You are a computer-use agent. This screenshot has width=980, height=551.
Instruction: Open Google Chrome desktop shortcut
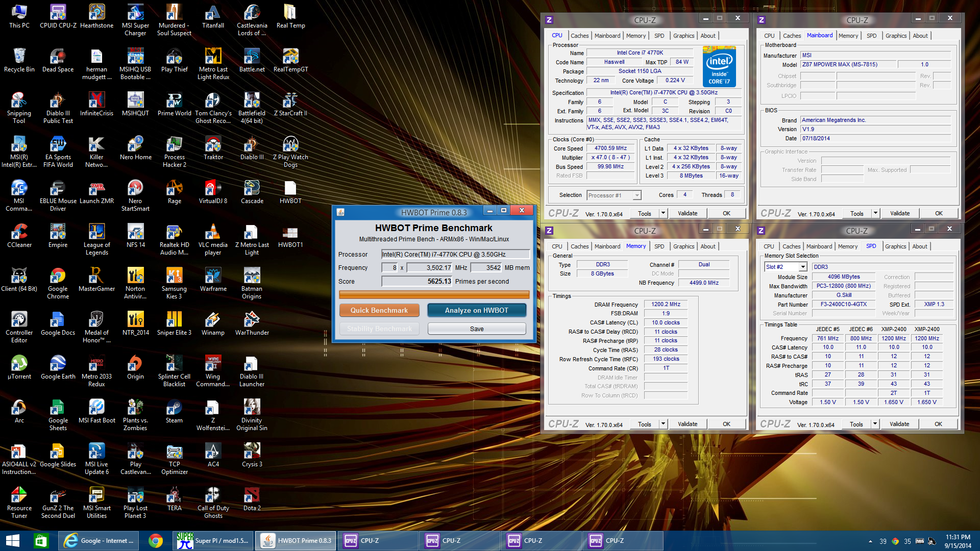click(58, 283)
